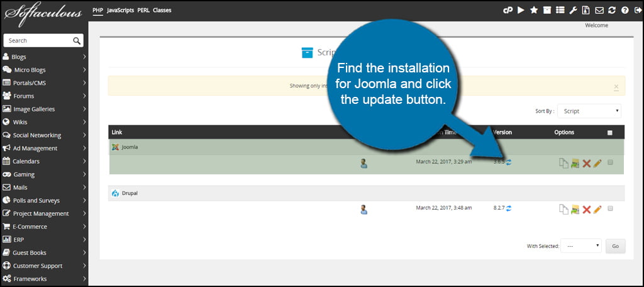This screenshot has height=287, width=644.
Task: Remove the Drupal installation red X
Action: coord(587,210)
